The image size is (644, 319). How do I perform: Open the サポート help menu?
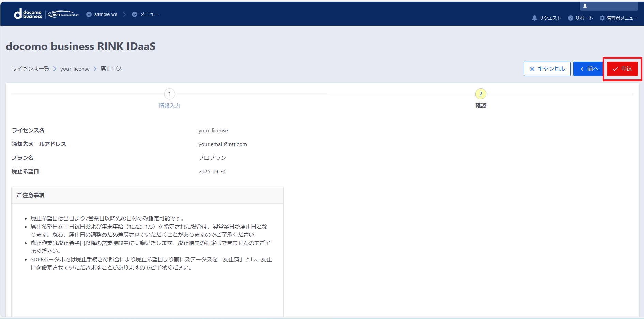tap(580, 18)
